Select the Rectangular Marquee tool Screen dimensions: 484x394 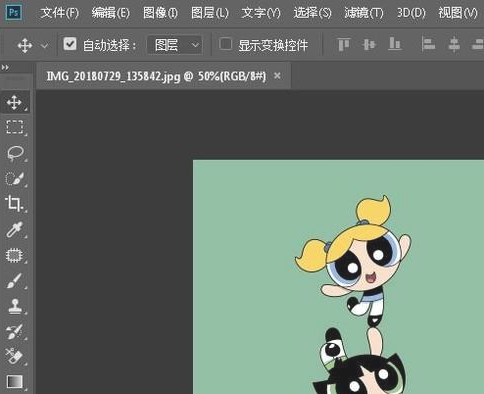point(14,127)
